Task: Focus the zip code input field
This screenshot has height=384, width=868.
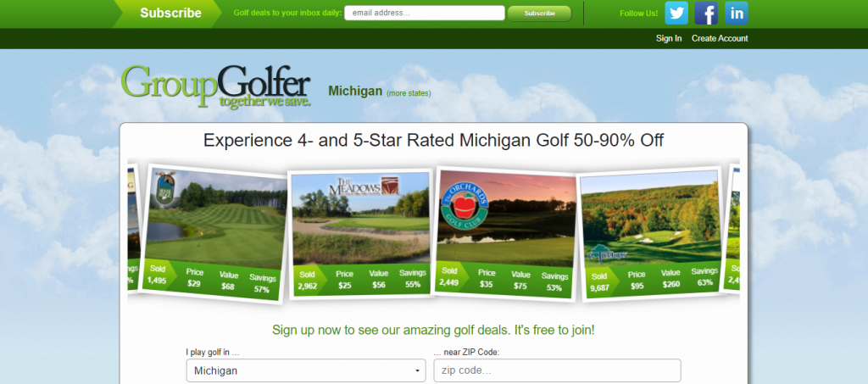Action: [557, 370]
